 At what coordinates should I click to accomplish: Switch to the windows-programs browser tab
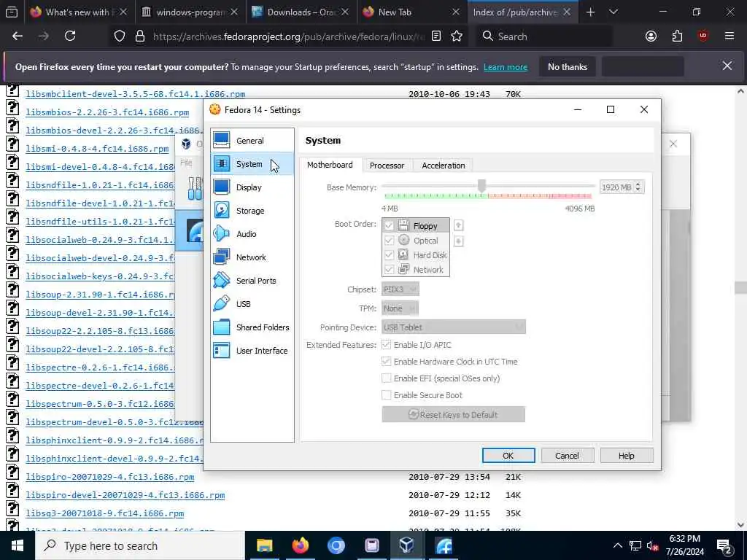190,12
